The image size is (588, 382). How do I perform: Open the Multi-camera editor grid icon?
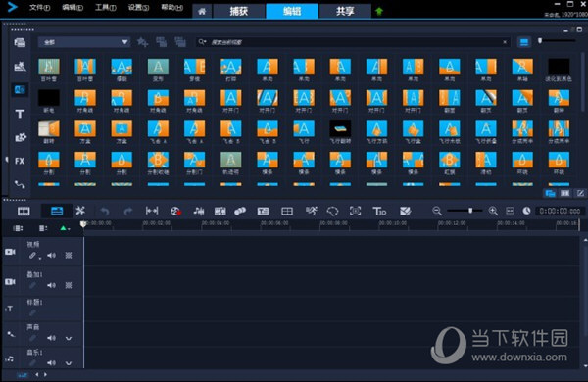[x=287, y=211]
